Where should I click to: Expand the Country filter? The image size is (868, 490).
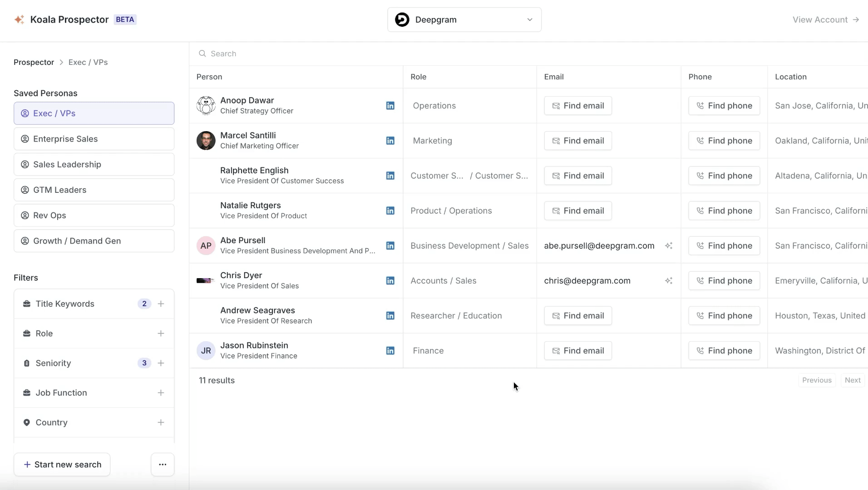[x=94, y=422]
